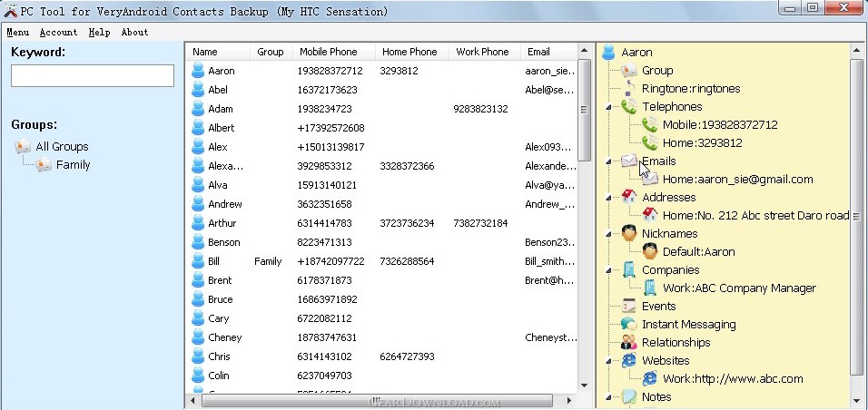Click the contact icon beside Chris
This screenshot has width=868, height=410.
click(198, 356)
